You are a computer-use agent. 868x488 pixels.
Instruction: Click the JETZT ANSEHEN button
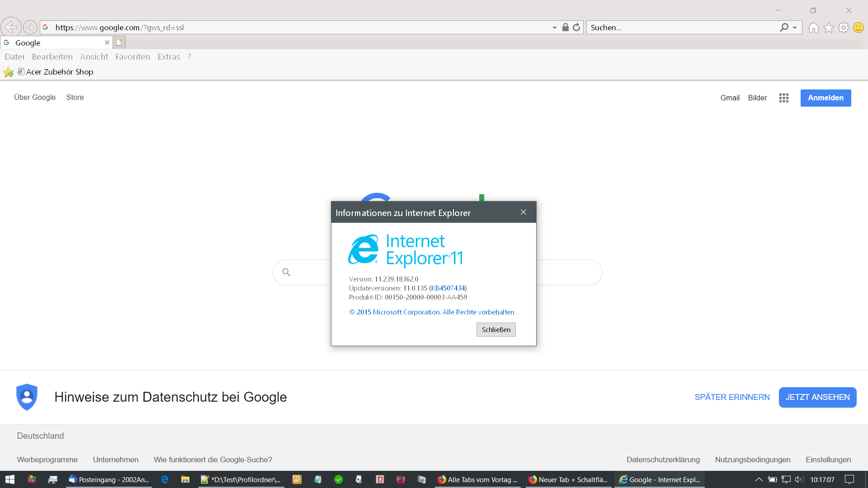[817, 397]
